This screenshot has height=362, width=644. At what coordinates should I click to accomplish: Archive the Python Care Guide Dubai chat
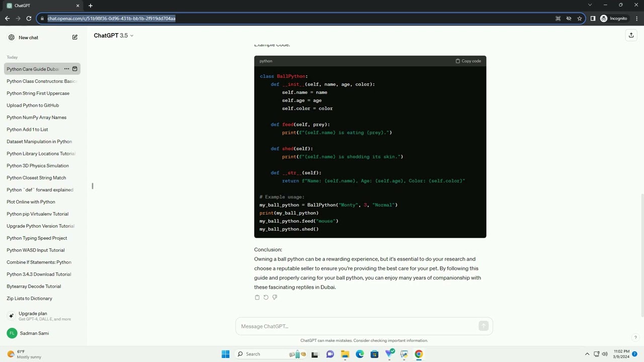pyautogui.click(x=75, y=69)
